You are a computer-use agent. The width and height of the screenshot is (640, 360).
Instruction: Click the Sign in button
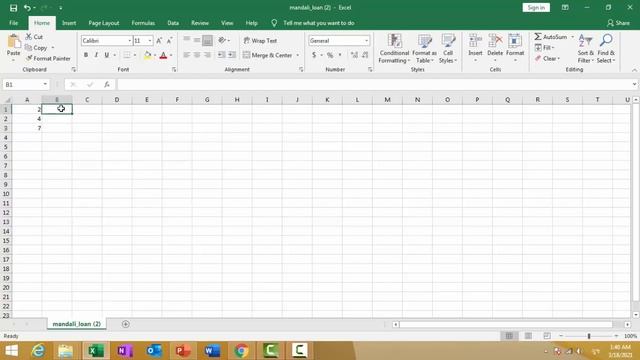click(x=536, y=7)
